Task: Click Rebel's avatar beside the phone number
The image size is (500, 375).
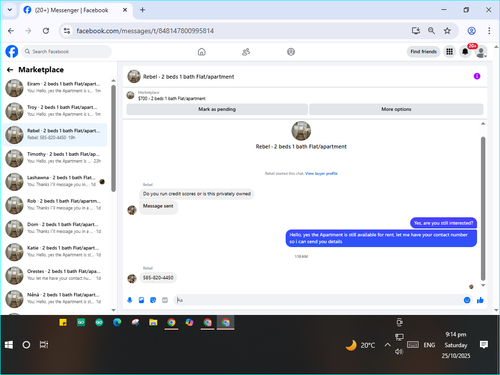Action: [x=132, y=278]
